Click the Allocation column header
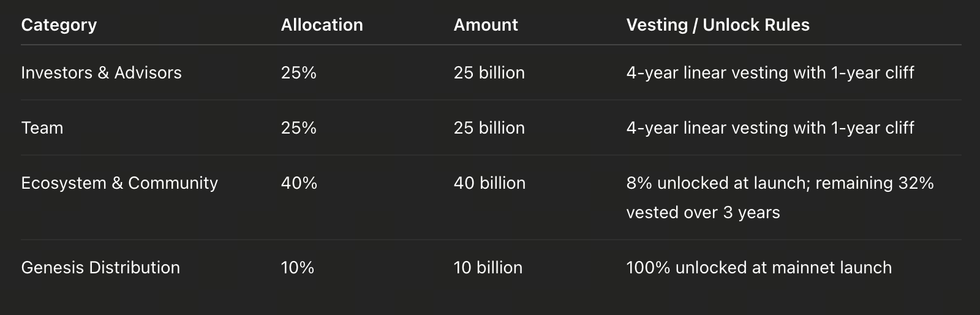Viewport: 980px width, 315px height. [x=322, y=25]
